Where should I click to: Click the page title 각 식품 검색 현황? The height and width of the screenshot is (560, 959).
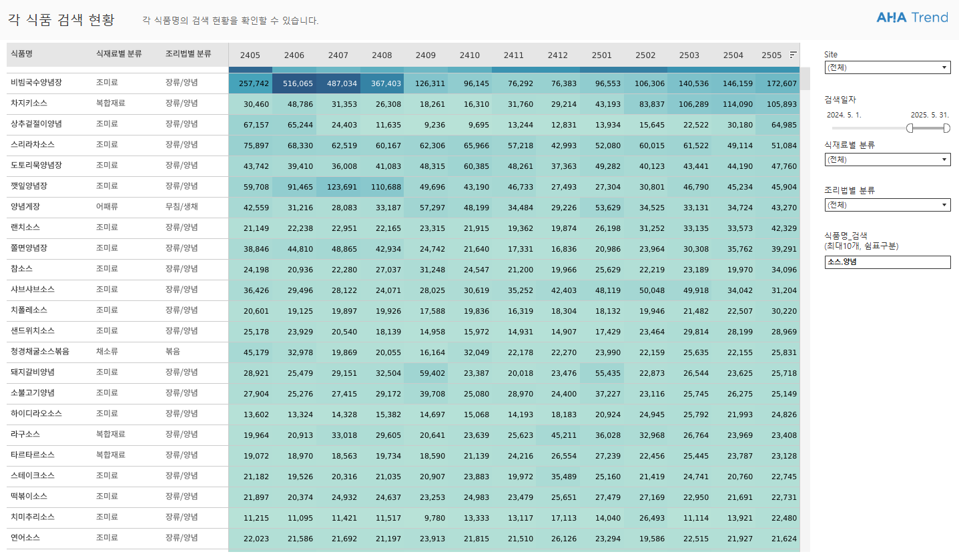pyautogui.click(x=61, y=20)
